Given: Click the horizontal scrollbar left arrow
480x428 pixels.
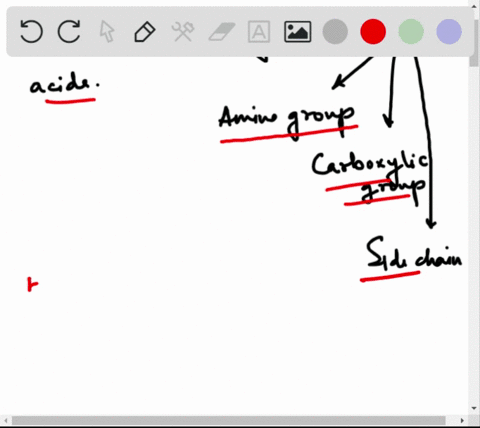Looking at the screenshot, I should [6, 421].
